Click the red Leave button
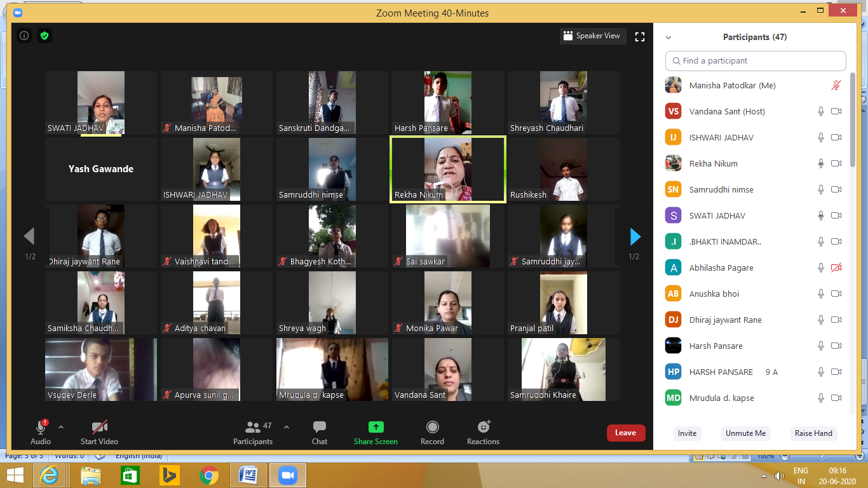868x488 pixels. tap(625, 433)
